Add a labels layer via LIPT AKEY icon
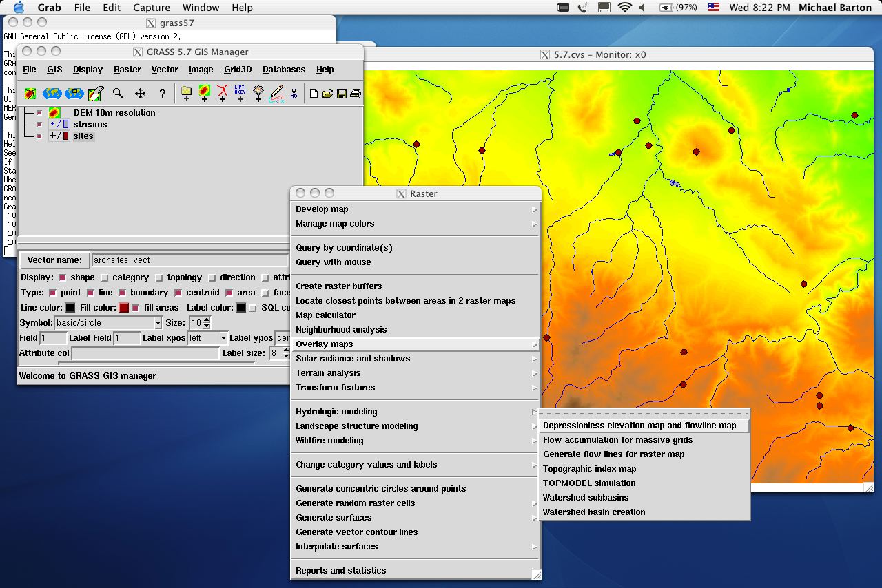 pyautogui.click(x=240, y=93)
